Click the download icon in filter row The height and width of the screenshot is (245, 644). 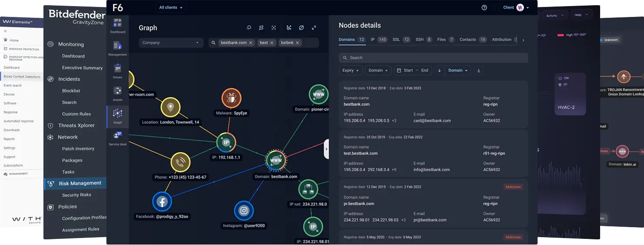[x=479, y=70]
